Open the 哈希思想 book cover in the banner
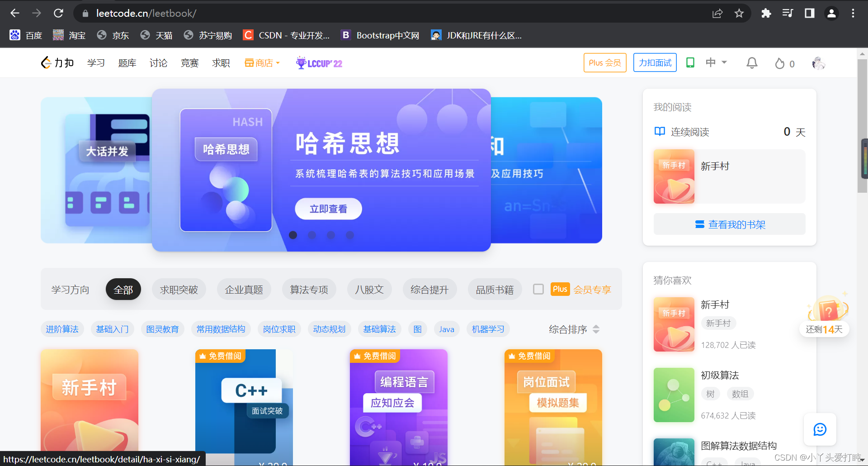This screenshot has height=466, width=868. (x=226, y=170)
